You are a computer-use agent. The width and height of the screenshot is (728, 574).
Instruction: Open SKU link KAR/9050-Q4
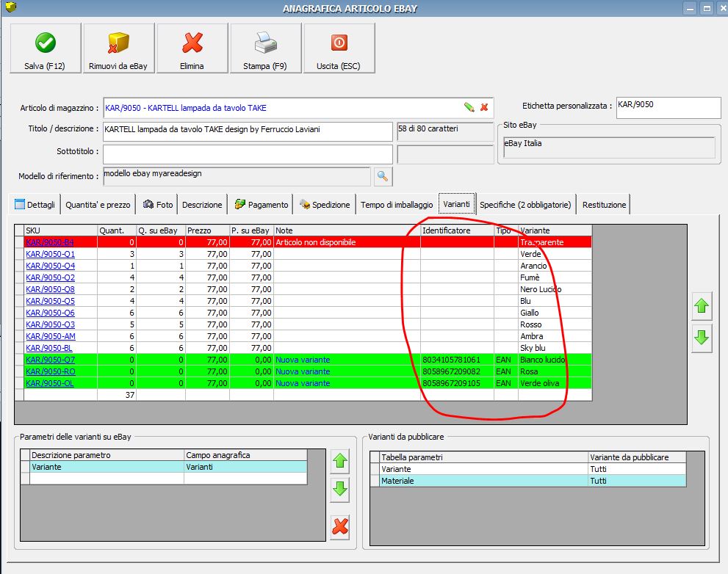click(50, 266)
